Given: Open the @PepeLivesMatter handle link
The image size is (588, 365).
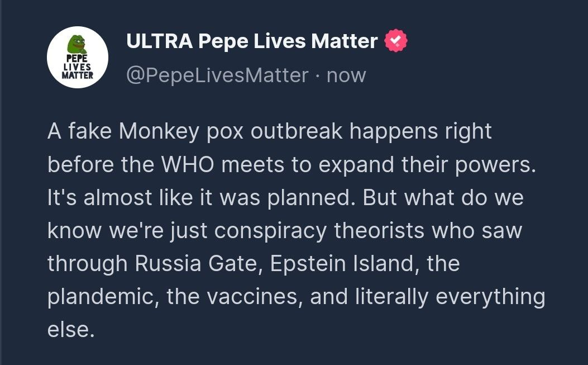Looking at the screenshot, I should coord(217,75).
